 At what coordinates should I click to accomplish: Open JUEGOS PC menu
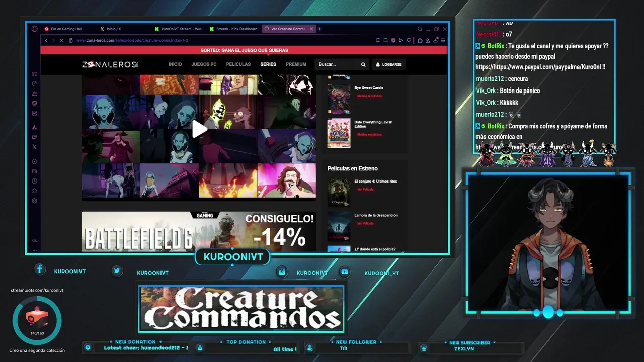[204, 64]
